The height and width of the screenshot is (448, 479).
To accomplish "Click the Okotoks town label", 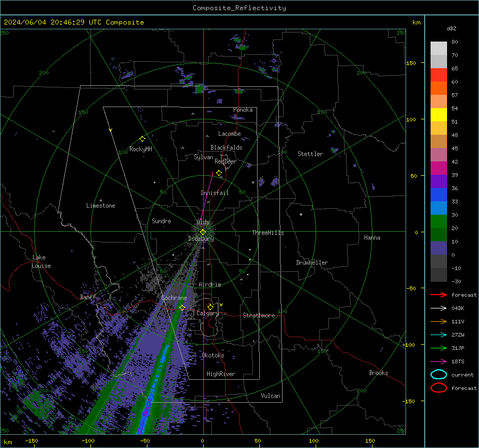I will click(213, 355).
